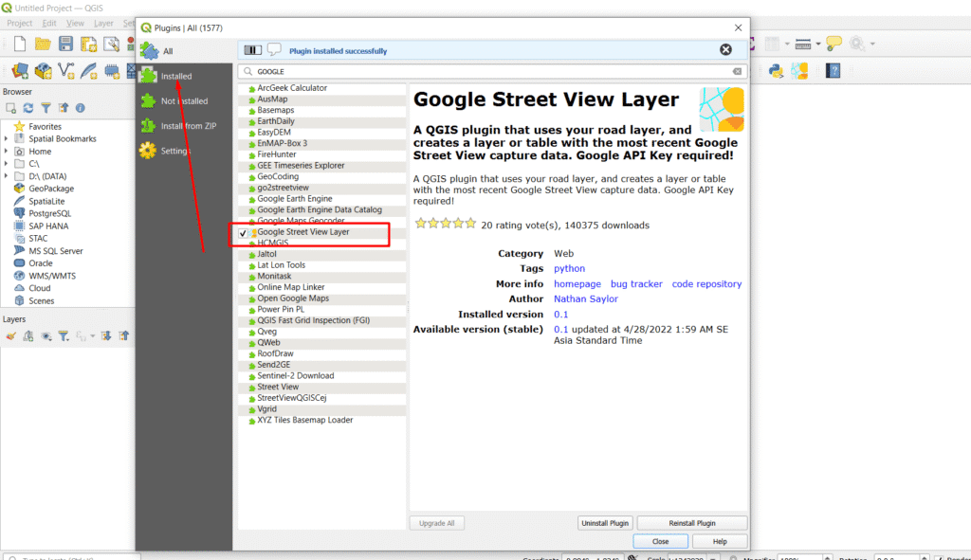Screen dimensions: 971x560
Task: Click Add Selected Layers in Browser panel
Action: tap(10, 108)
